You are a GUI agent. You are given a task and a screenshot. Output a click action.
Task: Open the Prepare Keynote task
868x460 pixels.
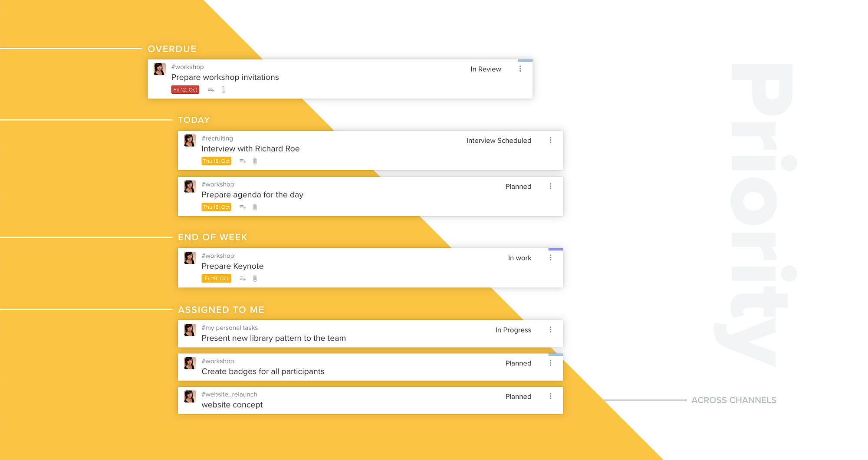(x=232, y=266)
